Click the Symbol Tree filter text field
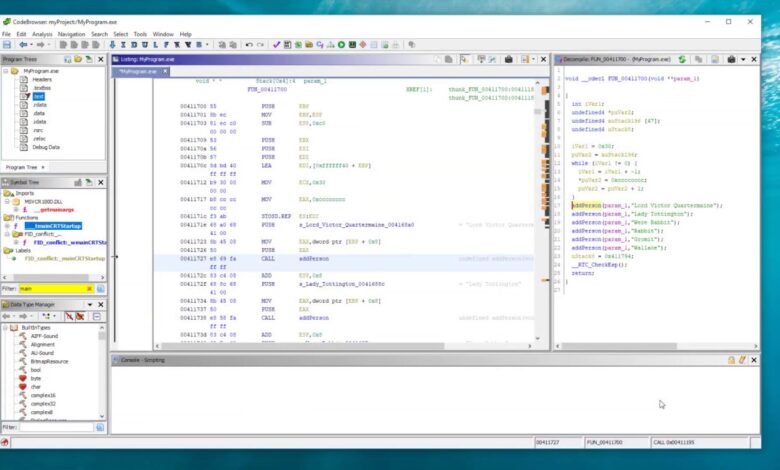This screenshot has width=780, height=470. (x=50, y=289)
